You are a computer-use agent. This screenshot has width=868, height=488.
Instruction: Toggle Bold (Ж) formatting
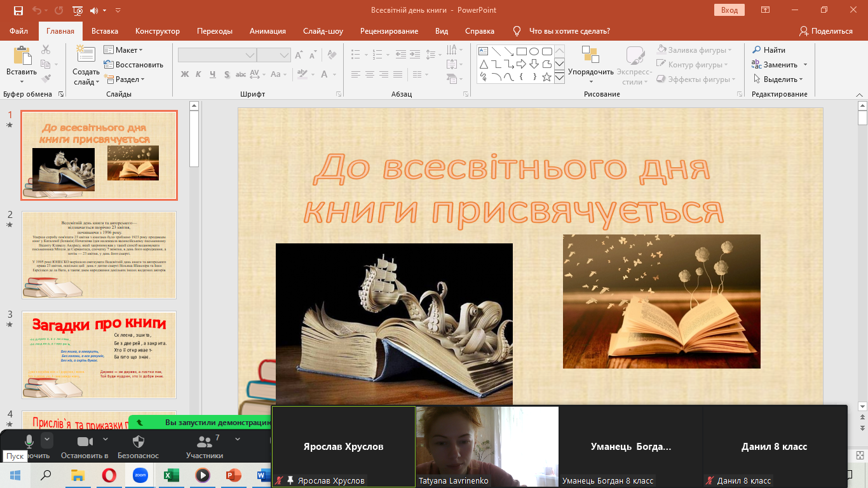(185, 74)
